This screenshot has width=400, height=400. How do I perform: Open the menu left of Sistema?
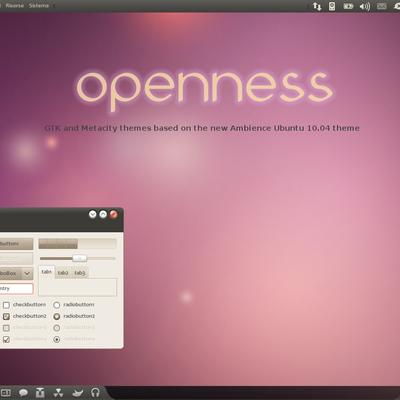pyautogui.click(x=15, y=6)
